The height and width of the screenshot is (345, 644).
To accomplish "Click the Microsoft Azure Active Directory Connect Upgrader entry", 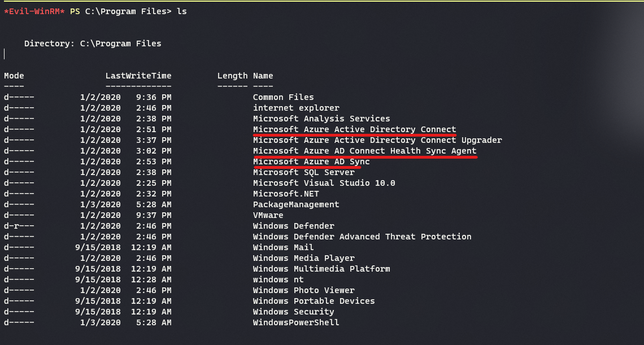I will 377,140.
